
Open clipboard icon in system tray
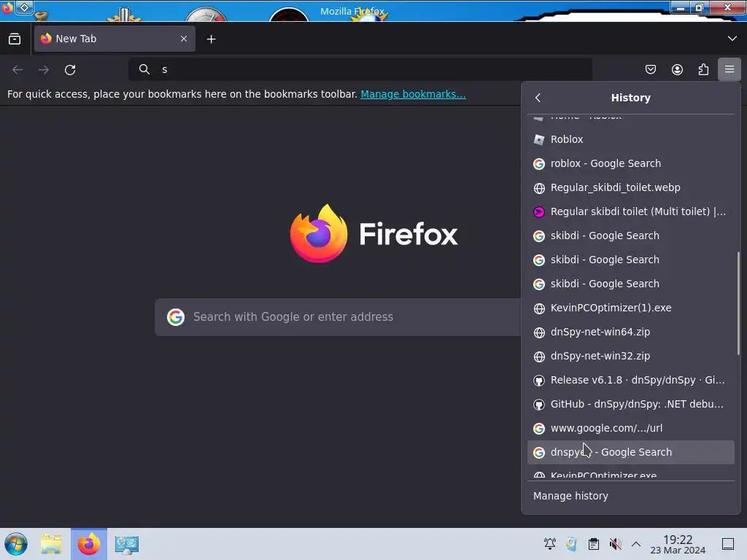(x=594, y=544)
